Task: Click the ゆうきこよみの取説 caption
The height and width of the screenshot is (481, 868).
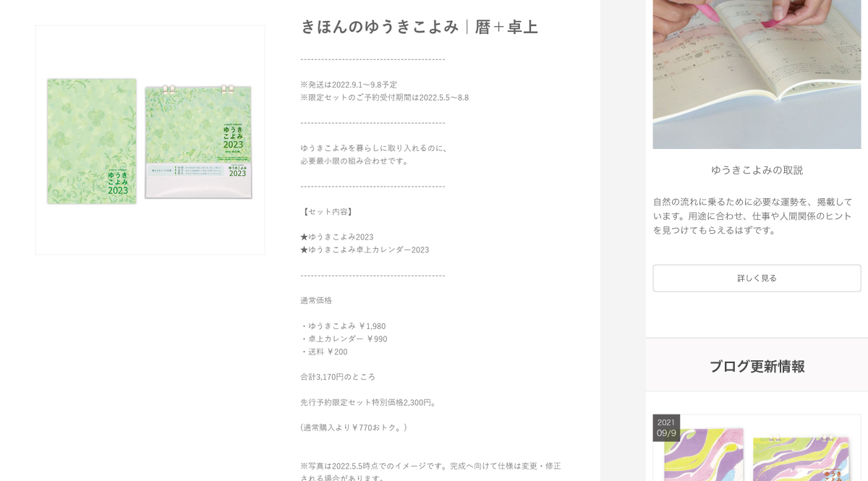Action: 757,170
